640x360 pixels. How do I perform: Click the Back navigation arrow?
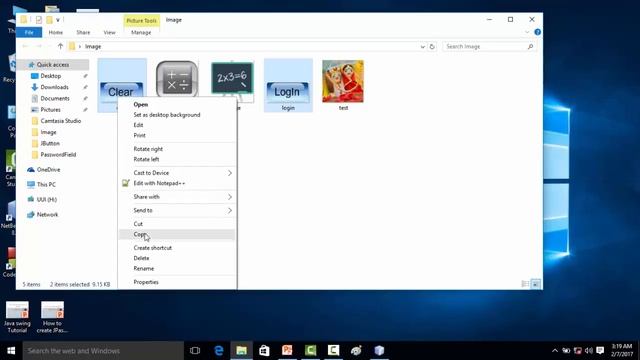[x=25, y=47]
